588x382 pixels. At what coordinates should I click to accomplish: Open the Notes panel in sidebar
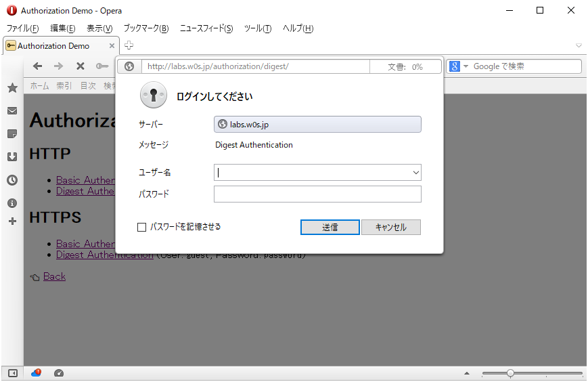click(x=12, y=134)
